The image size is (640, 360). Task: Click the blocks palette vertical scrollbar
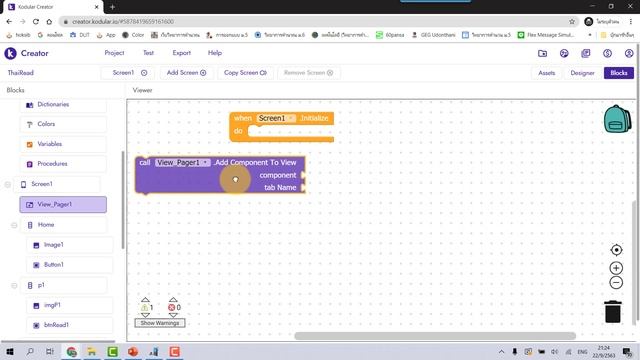coord(123,200)
